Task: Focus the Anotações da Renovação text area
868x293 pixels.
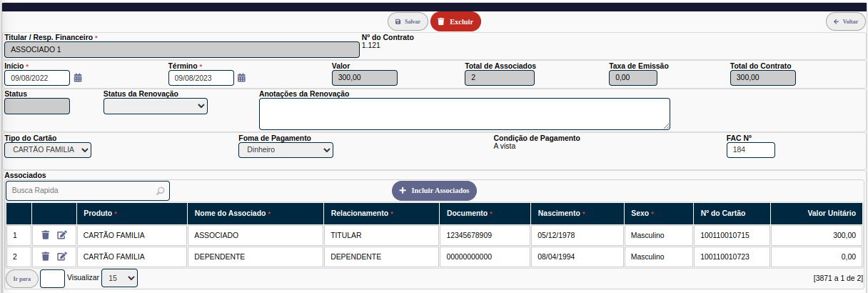Action: click(x=464, y=114)
